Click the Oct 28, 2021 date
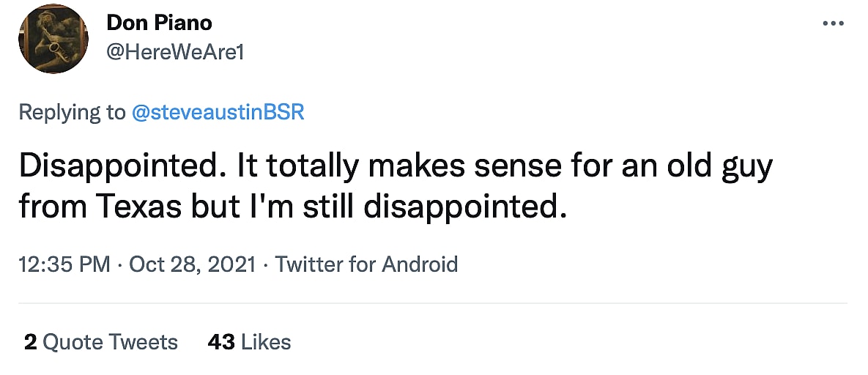The height and width of the screenshot is (375, 868). [193, 264]
